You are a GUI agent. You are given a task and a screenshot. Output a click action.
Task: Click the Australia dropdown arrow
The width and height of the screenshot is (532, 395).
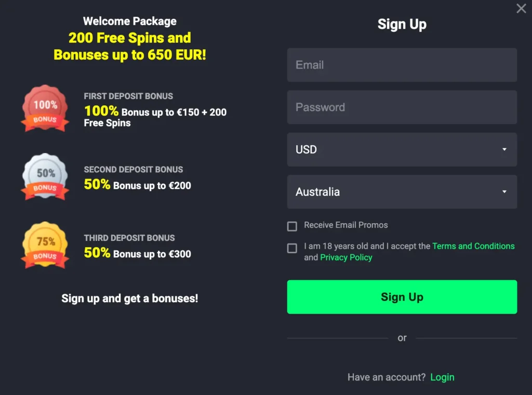[504, 192]
